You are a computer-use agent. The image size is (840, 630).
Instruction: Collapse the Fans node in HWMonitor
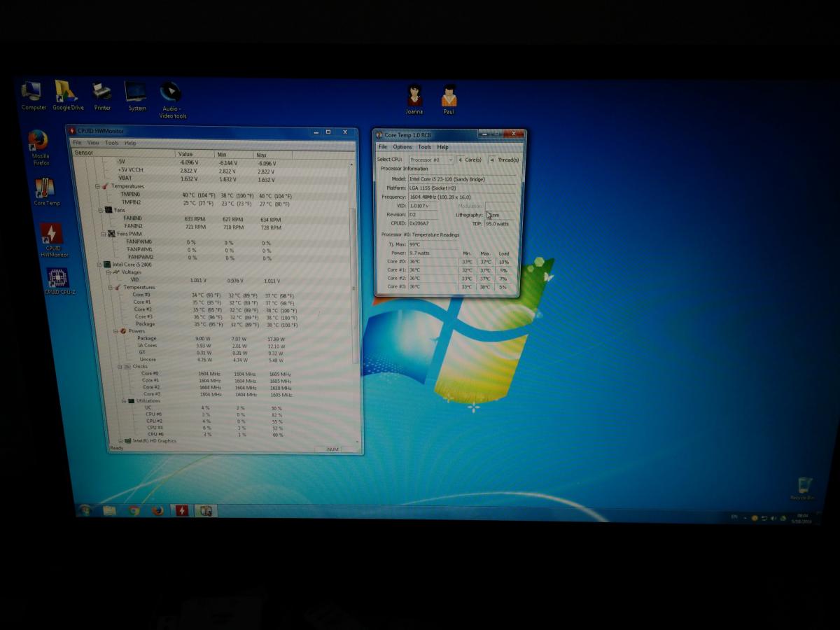99,210
